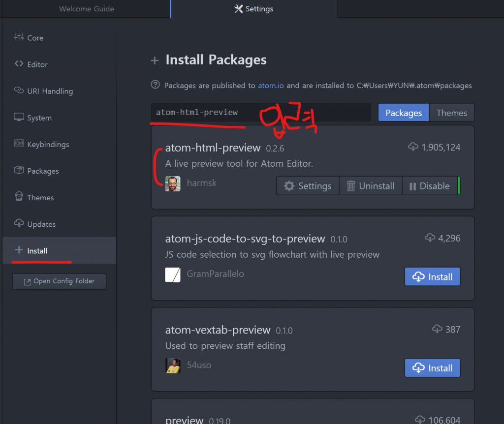The height and width of the screenshot is (424, 504).
Task: Click the URI Handling link icon
Action: (19, 91)
